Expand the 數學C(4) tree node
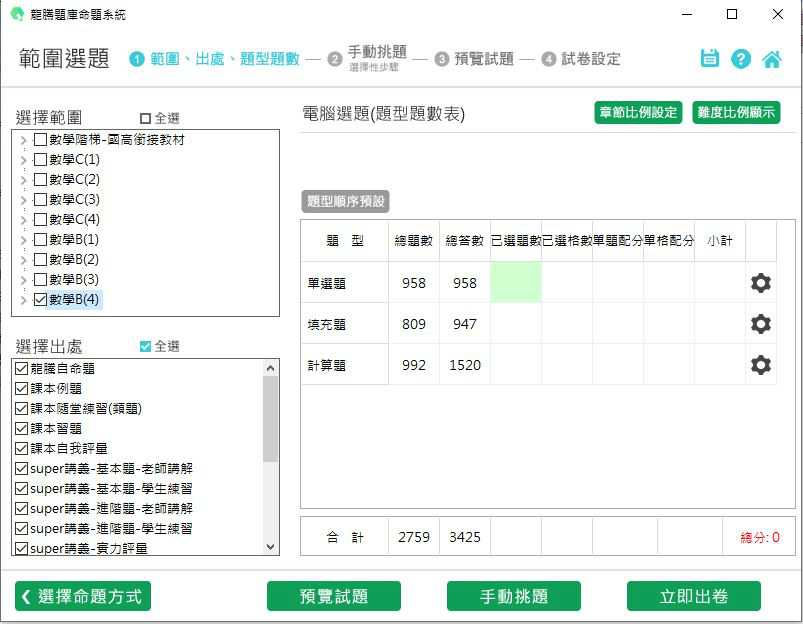 [23, 220]
